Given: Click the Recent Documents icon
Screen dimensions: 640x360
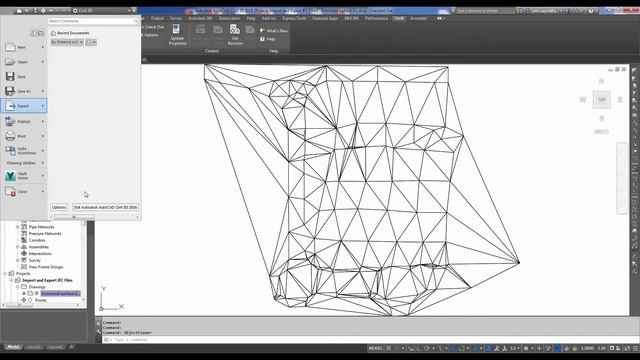Looking at the screenshot, I should pos(53,33).
